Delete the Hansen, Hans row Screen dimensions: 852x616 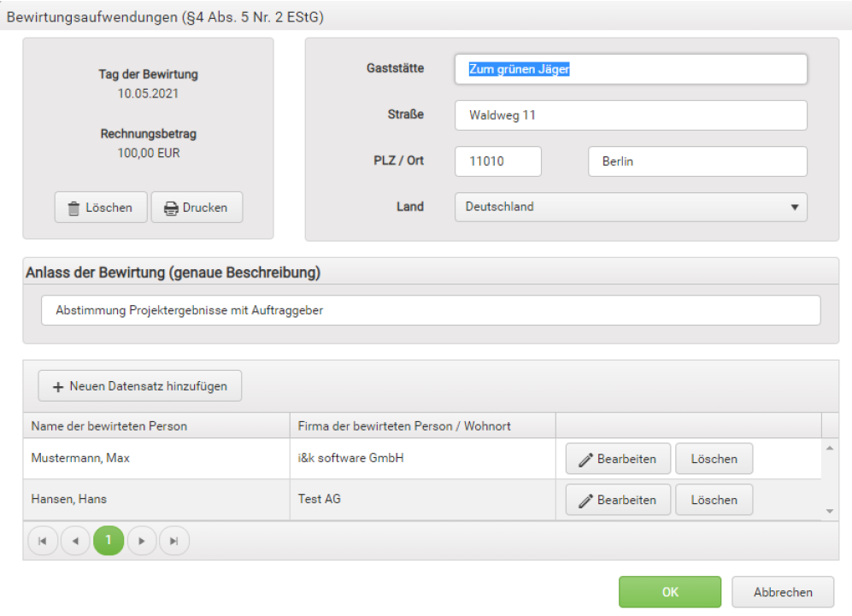(x=714, y=501)
